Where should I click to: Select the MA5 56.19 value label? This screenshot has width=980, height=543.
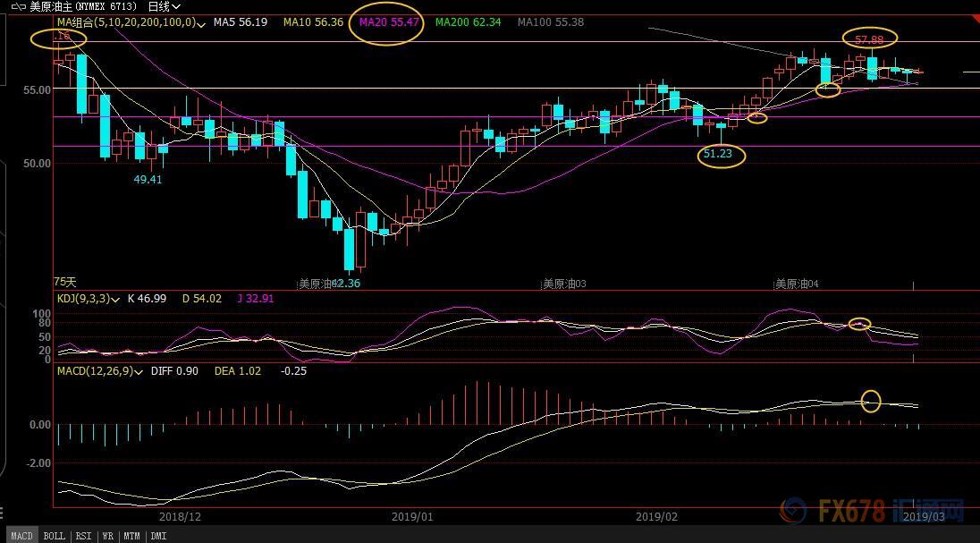click(241, 22)
